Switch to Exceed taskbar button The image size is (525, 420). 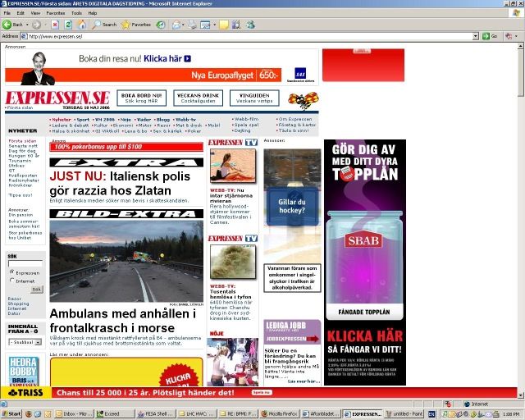click(115, 414)
